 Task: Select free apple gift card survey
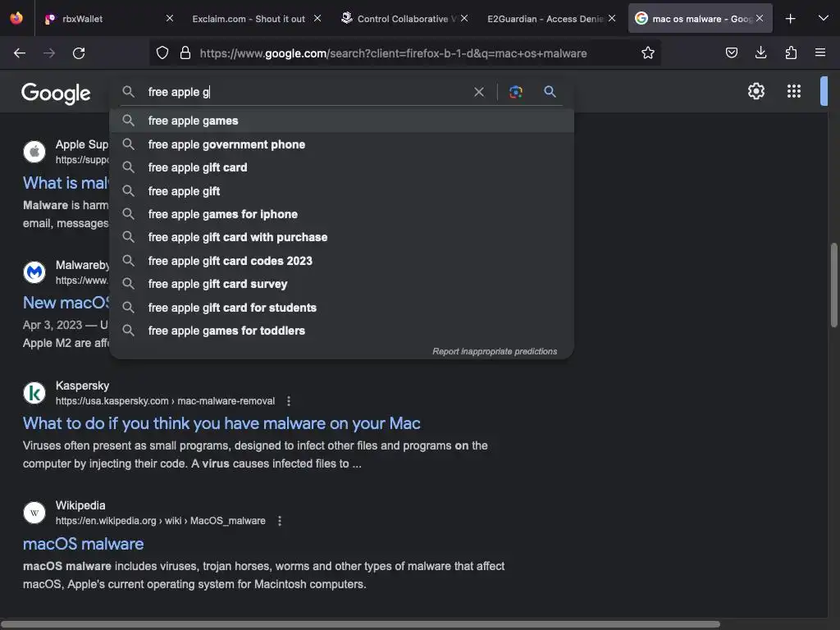(x=341, y=284)
